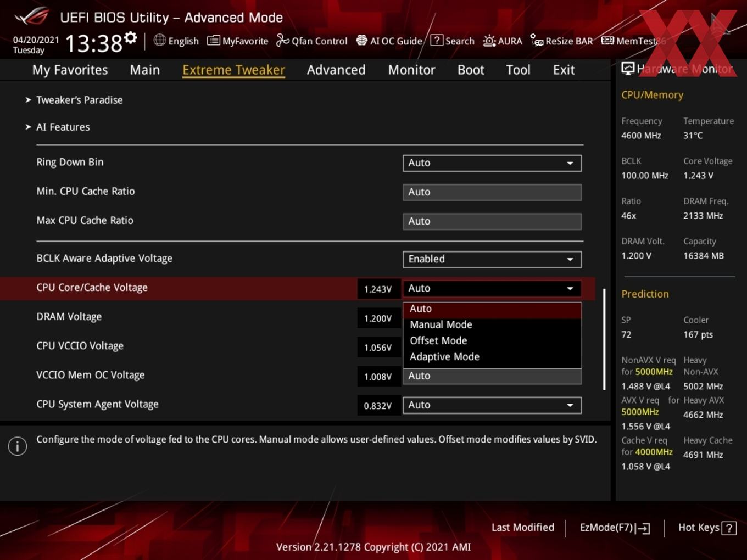The image size is (747, 560).
Task: Open BCLK Aware Adaptive Voltage dropdown
Action: click(x=492, y=259)
